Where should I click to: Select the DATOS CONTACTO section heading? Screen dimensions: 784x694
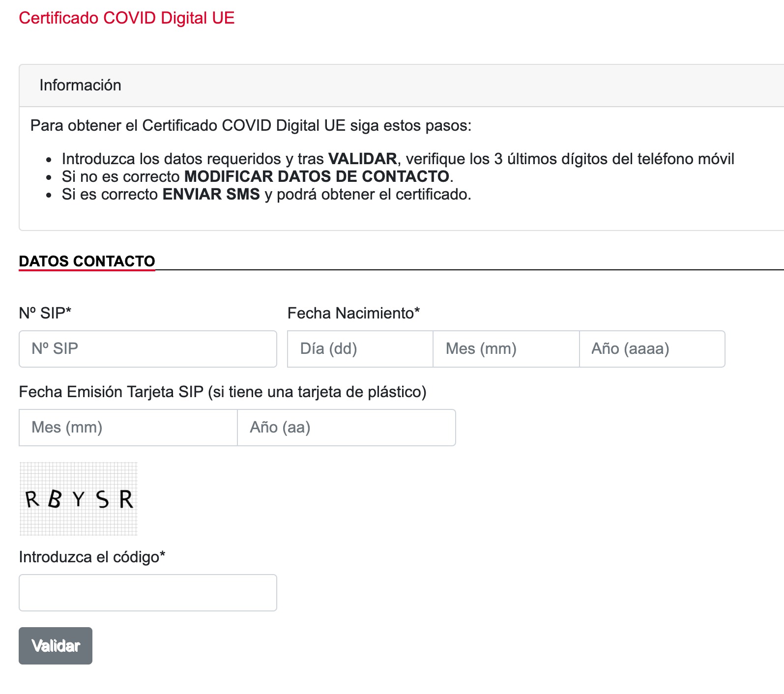pyautogui.click(x=87, y=261)
